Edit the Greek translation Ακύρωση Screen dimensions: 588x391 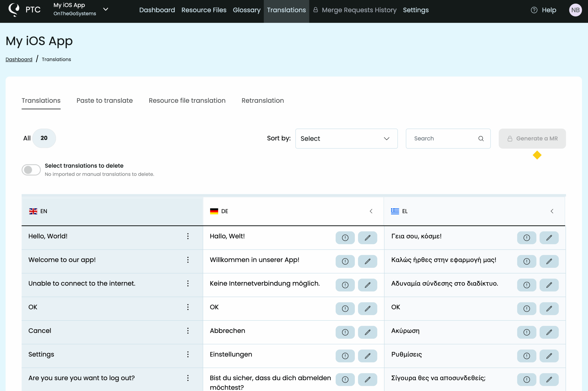coord(549,332)
